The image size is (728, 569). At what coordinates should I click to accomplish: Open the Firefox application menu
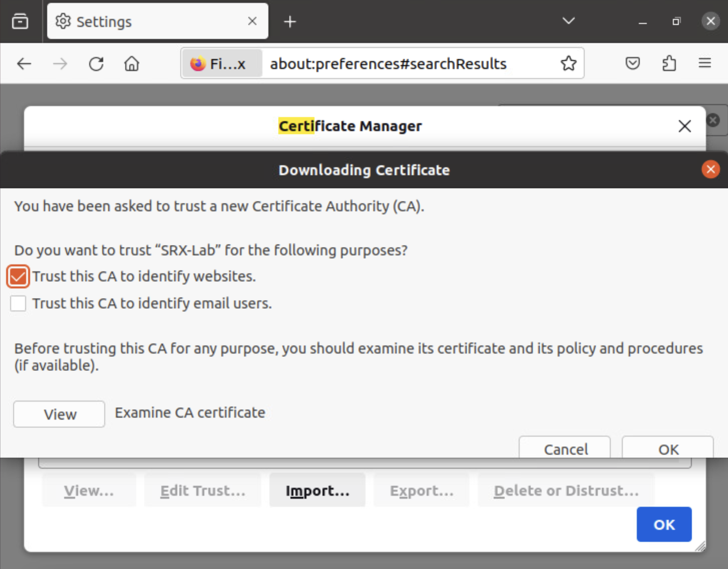705,63
